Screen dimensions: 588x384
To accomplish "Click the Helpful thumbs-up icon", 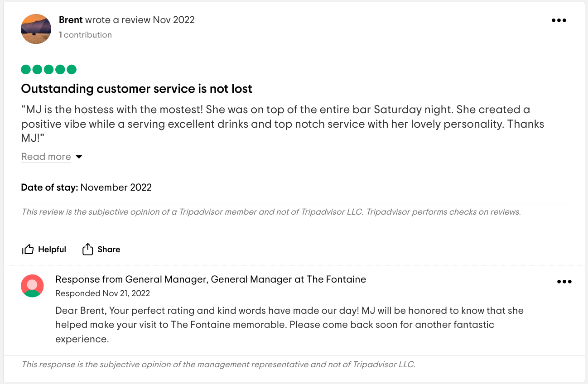I will click(28, 249).
